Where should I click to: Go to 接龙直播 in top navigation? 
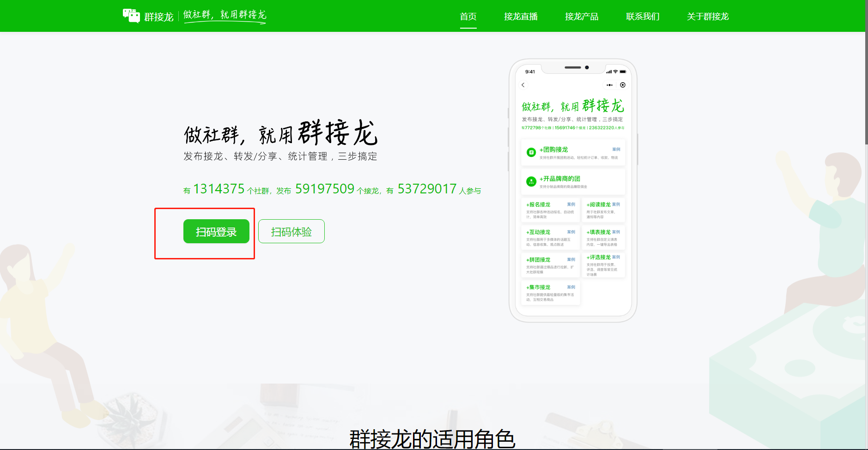click(521, 17)
